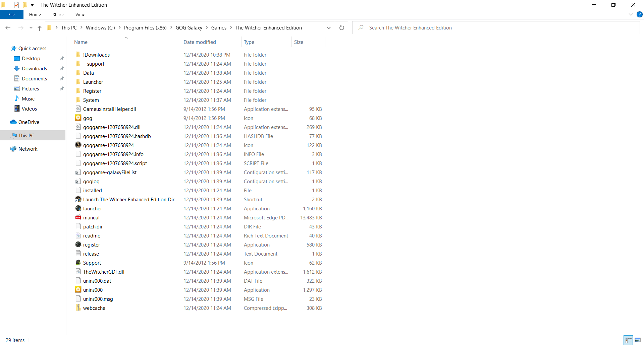The image size is (644, 345).
Task: Open OneDrive in the navigation pane
Action: tap(29, 122)
